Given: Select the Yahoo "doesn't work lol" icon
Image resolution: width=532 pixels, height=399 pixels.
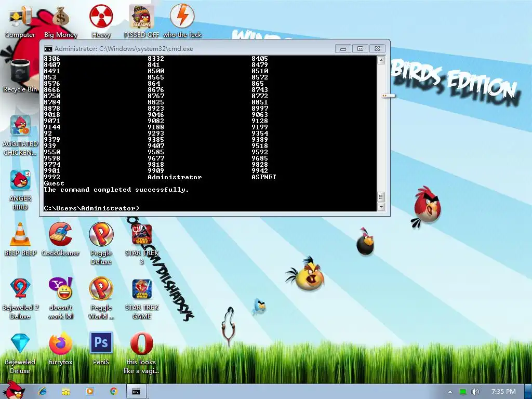Looking at the screenshot, I should click(x=60, y=299).
